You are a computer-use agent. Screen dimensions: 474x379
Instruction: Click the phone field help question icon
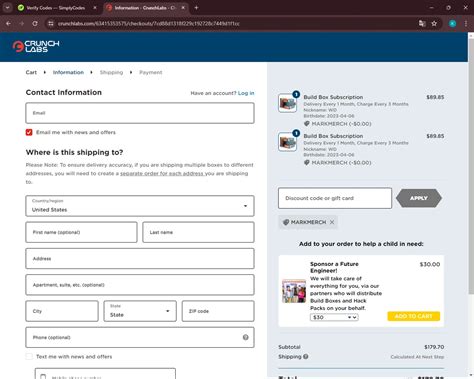pos(246,337)
